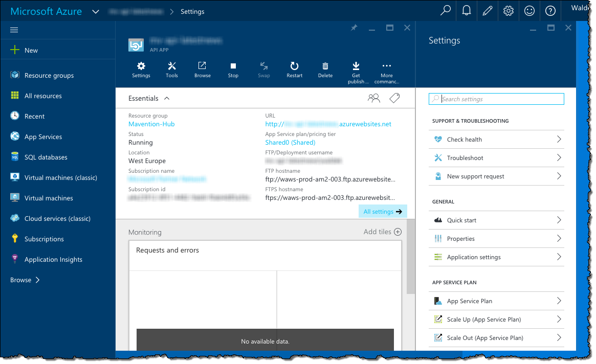Open Properties setting
This screenshot has width=596, height=364.
(496, 239)
